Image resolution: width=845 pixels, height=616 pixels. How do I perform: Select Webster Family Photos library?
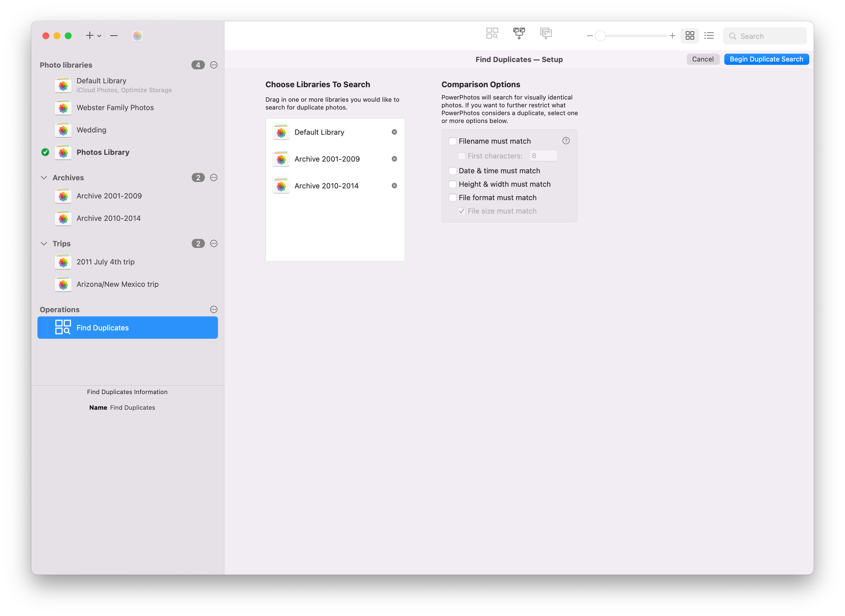point(128,108)
